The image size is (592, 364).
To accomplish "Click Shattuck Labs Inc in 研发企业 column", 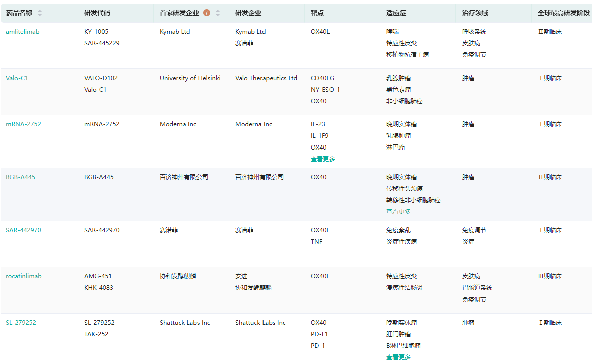I will point(260,323).
